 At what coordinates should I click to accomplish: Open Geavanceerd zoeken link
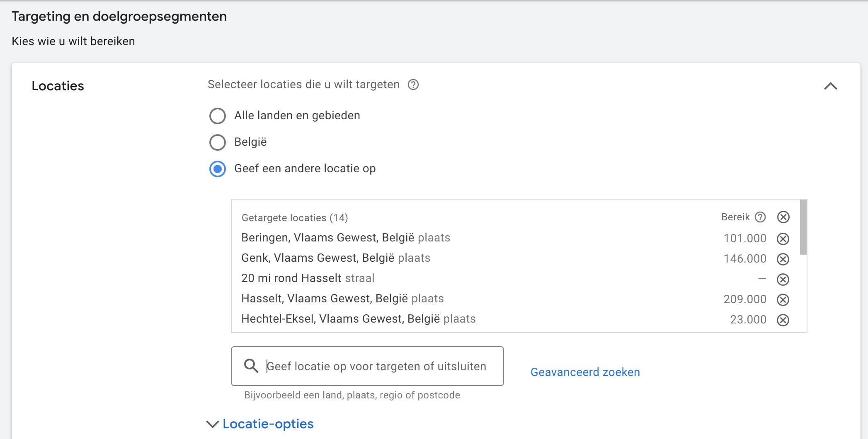coord(585,372)
